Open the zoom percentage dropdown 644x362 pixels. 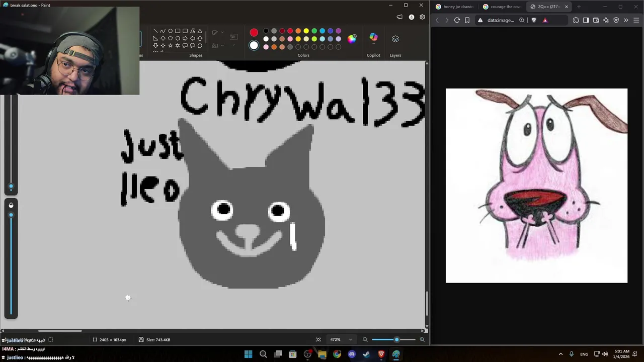tap(351, 340)
